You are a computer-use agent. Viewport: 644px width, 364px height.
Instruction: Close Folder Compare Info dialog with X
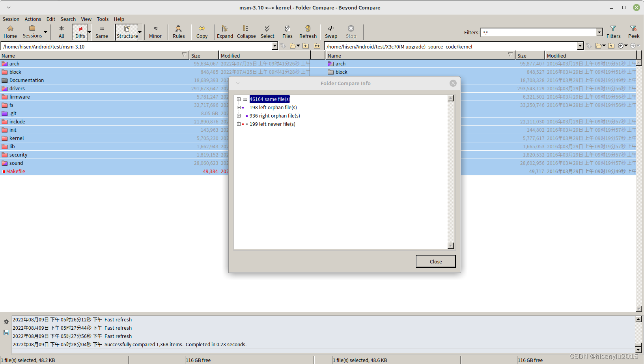click(453, 83)
